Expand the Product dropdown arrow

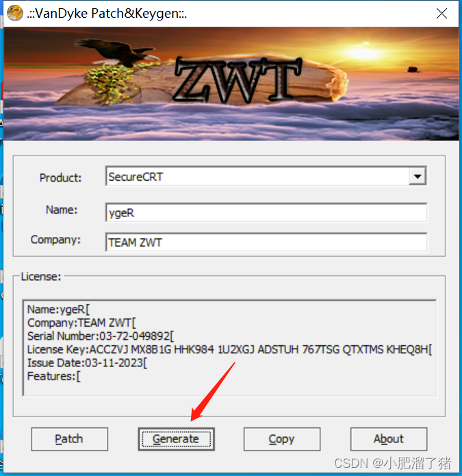[418, 176]
